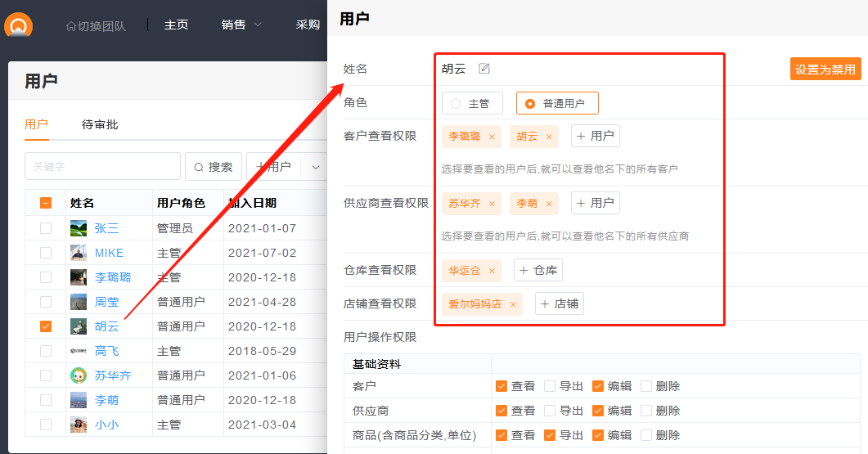Expand the dropdown arrow next to add user

click(x=315, y=167)
